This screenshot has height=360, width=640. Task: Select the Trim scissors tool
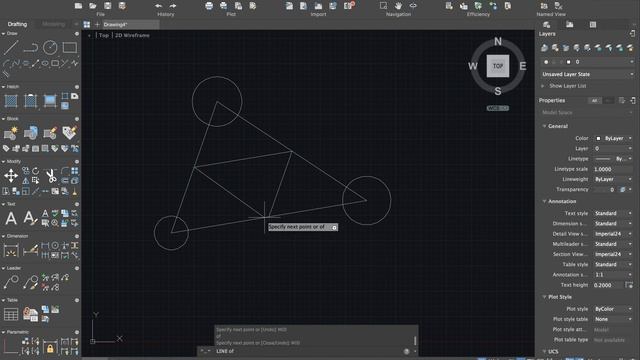51,176
